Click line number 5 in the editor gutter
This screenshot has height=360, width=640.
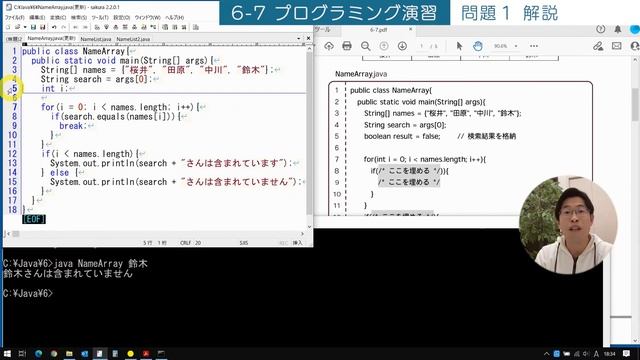coord(15,89)
